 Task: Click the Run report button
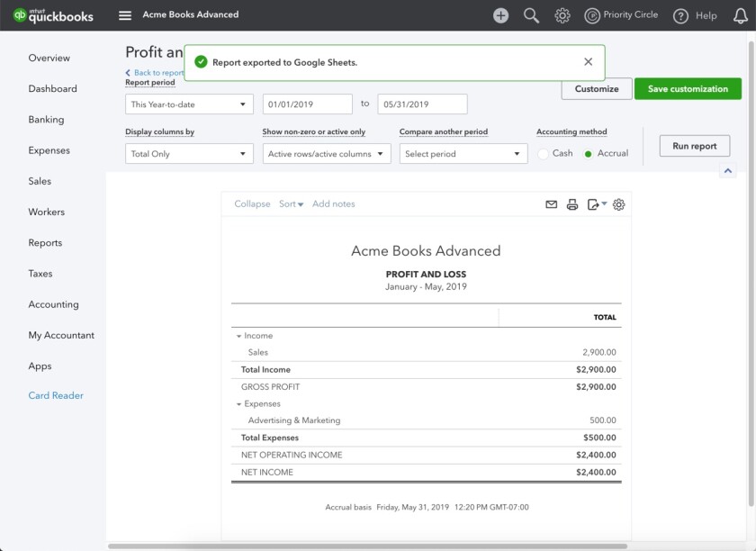[694, 146]
